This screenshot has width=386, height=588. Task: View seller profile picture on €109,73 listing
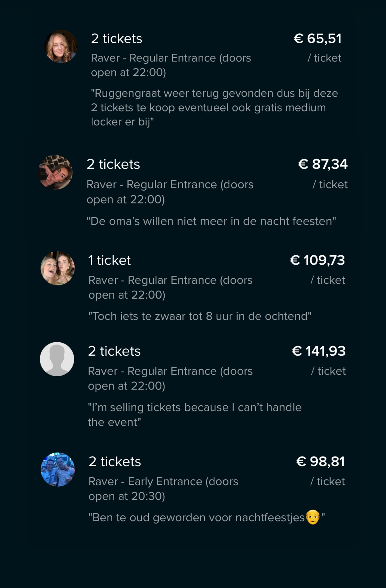(57, 268)
